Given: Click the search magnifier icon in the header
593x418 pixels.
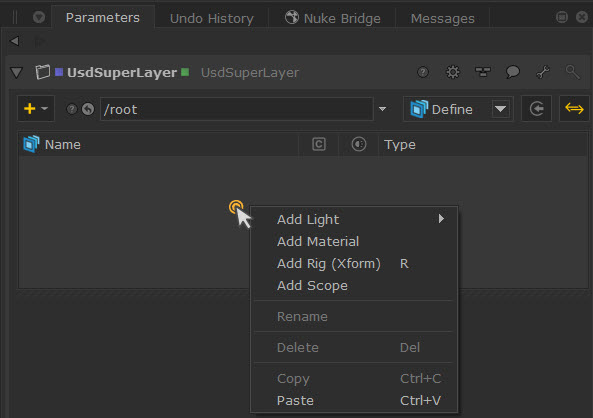Looking at the screenshot, I should coord(573,72).
